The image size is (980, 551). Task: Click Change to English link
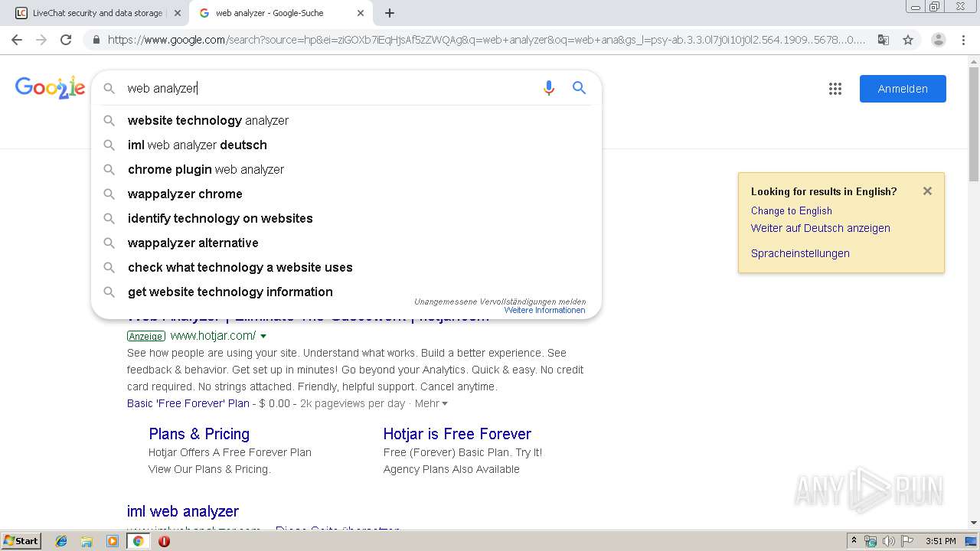point(791,210)
